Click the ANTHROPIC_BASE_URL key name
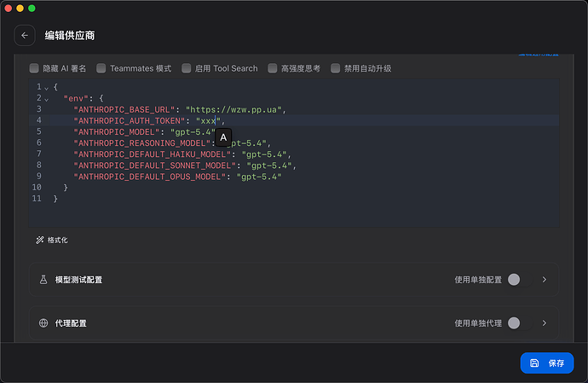 coord(124,110)
